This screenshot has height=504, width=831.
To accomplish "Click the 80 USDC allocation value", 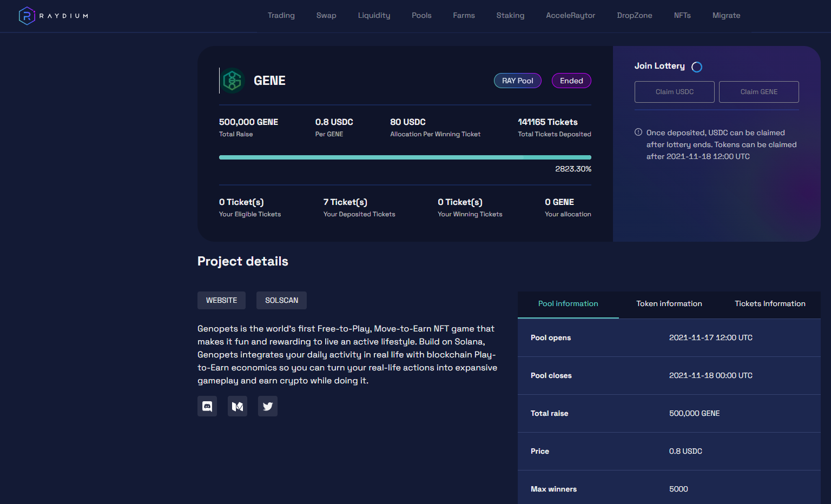I will (408, 122).
